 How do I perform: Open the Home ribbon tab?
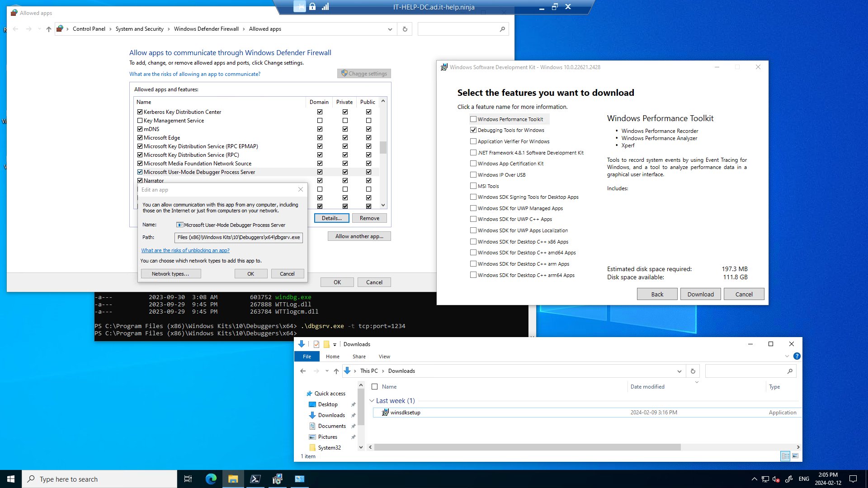[x=333, y=357]
